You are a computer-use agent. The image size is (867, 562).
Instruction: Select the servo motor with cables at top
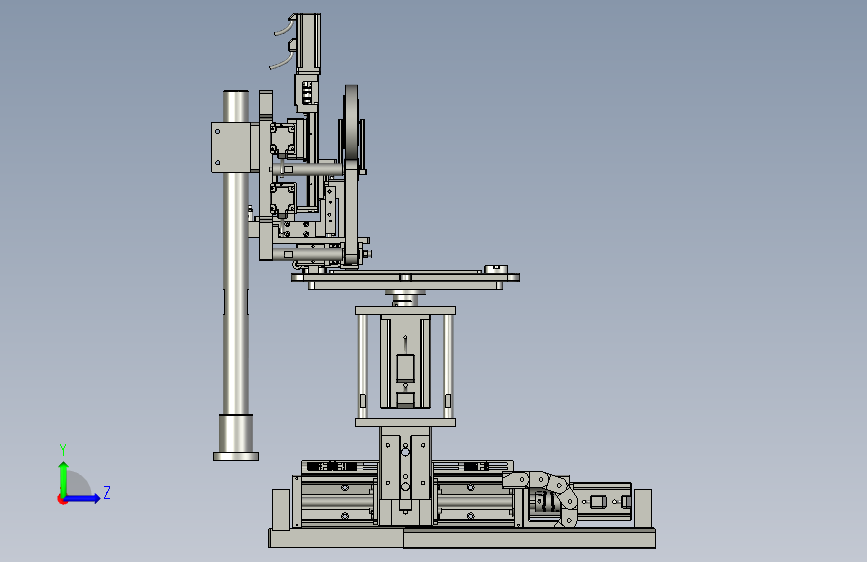tap(308, 43)
